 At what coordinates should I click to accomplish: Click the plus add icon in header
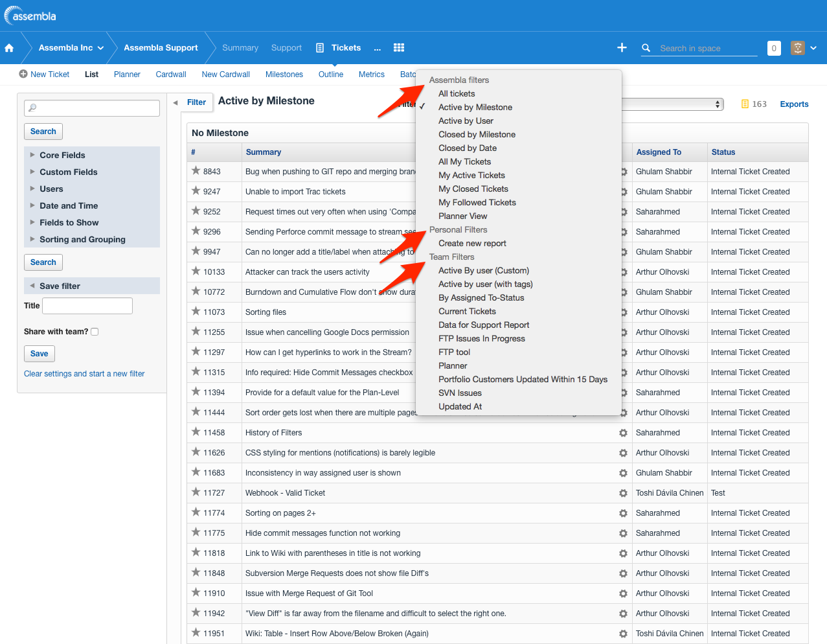622,47
